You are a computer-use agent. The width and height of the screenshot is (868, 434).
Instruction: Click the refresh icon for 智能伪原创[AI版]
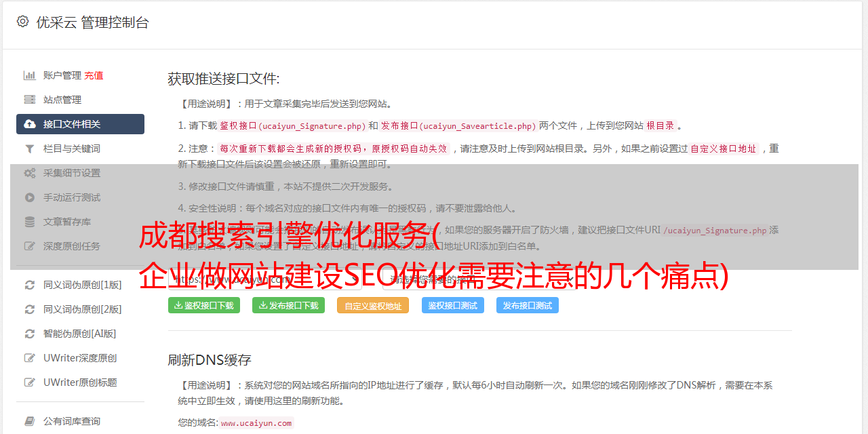coord(30,334)
